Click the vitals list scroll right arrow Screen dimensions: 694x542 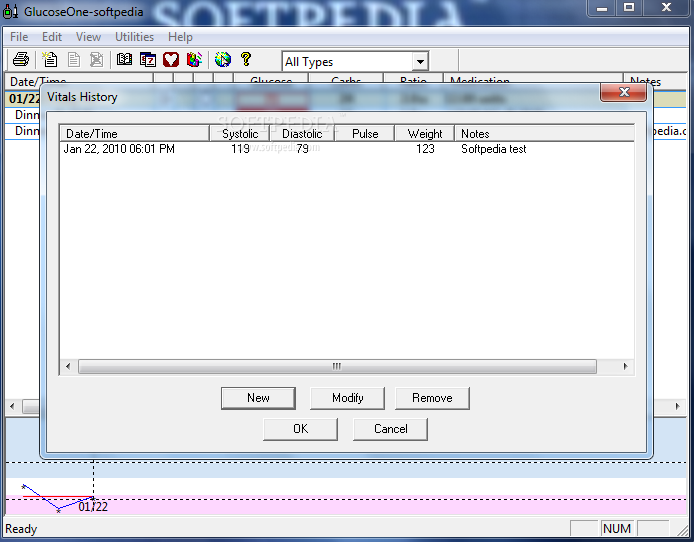click(x=625, y=366)
